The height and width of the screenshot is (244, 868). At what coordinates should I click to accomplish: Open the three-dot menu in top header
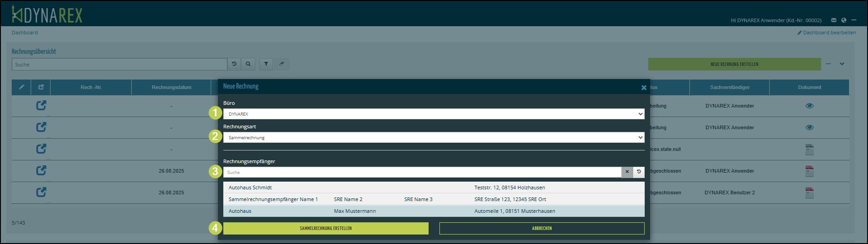point(854,20)
